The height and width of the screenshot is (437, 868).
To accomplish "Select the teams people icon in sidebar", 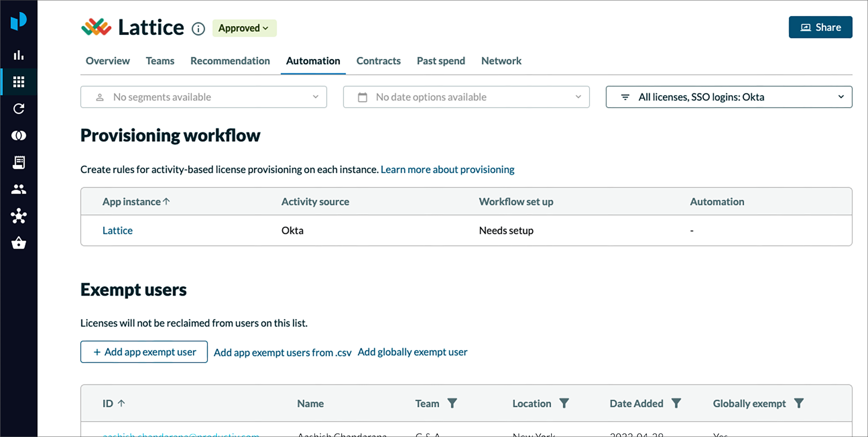I will coord(18,189).
